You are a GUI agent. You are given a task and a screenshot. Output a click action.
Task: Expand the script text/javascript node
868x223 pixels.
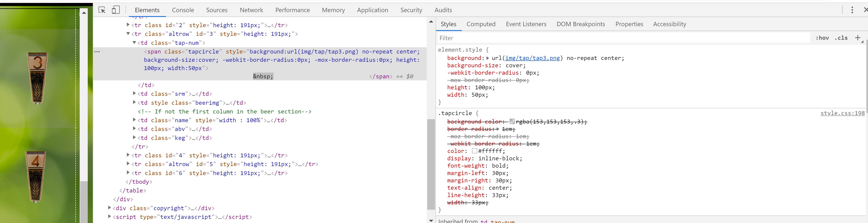click(110, 217)
